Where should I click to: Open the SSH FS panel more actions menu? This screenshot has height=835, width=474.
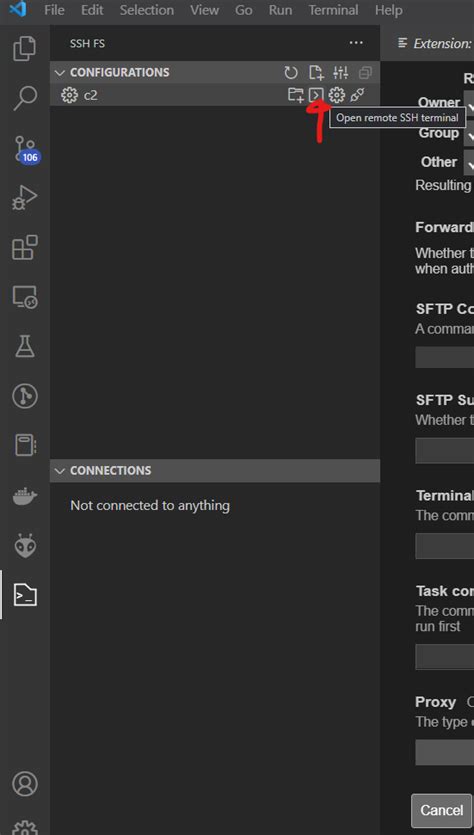click(356, 43)
